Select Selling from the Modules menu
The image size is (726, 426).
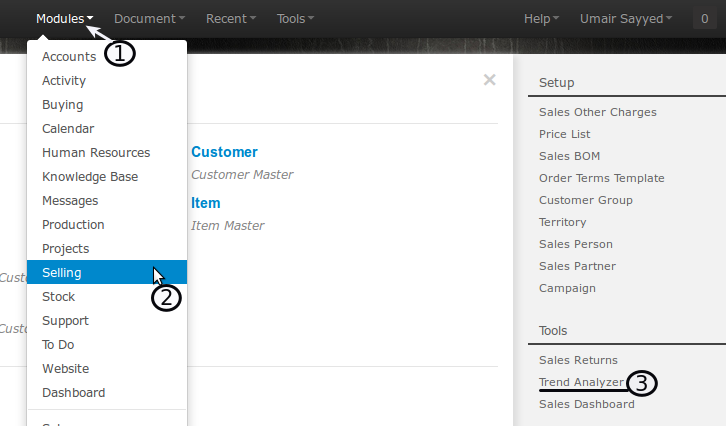coord(62,273)
